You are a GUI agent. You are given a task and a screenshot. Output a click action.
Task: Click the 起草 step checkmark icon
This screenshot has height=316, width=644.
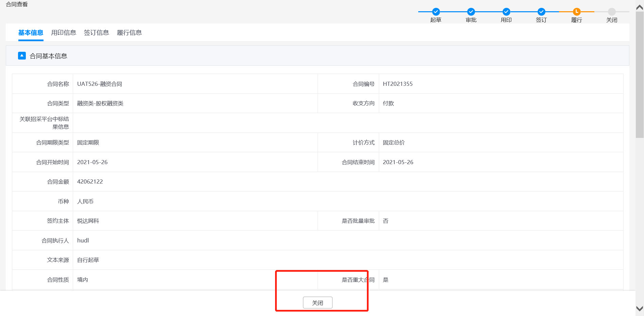[436, 12]
